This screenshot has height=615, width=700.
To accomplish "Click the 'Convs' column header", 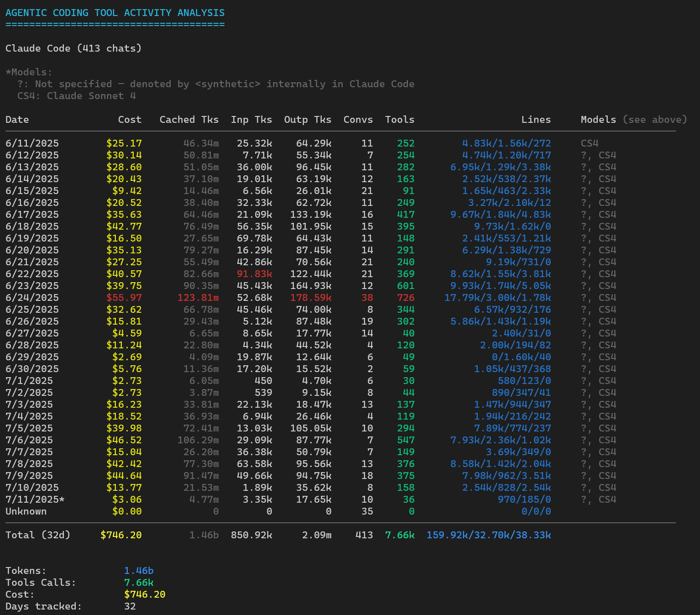I will coord(358,120).
